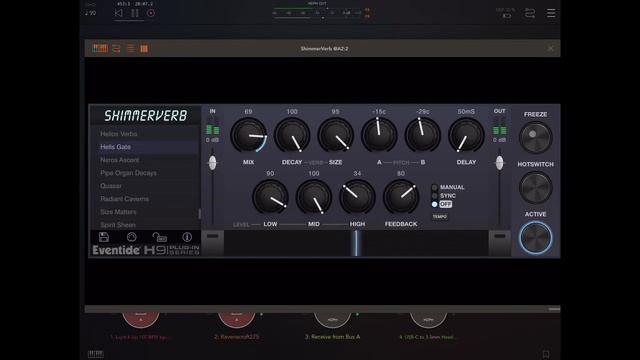This screenshot has width=640, height=360.
Task: Click the record button in the transport bar
Action: (151, 13)
